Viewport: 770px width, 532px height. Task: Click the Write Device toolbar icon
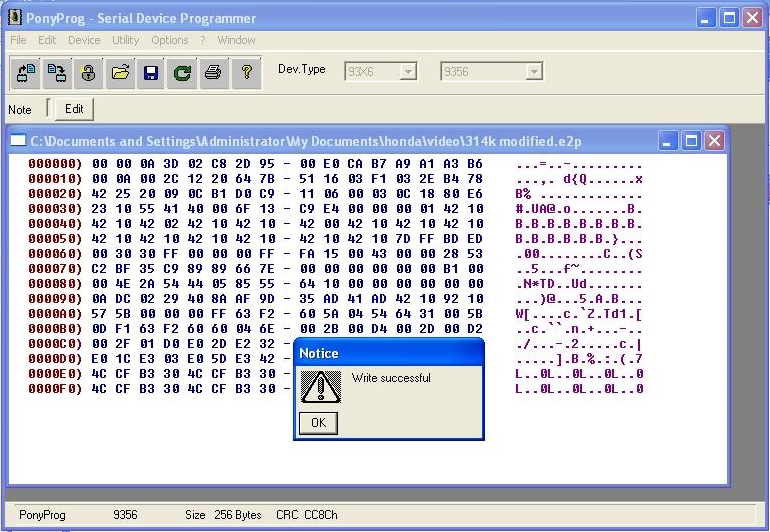pos(57,73)
